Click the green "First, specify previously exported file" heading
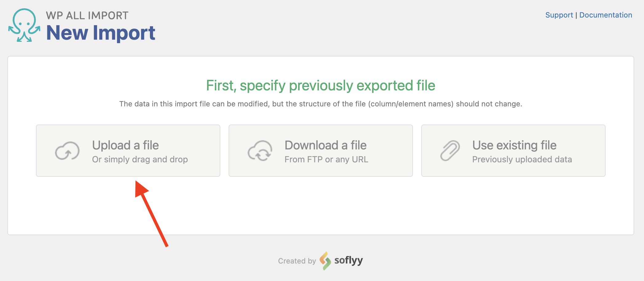 [320, 85]
